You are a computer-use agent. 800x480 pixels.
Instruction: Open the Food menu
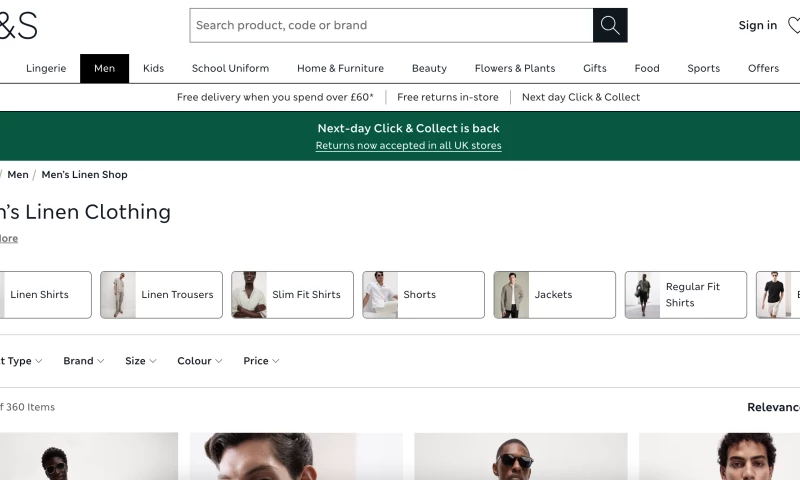click(647, 68)
